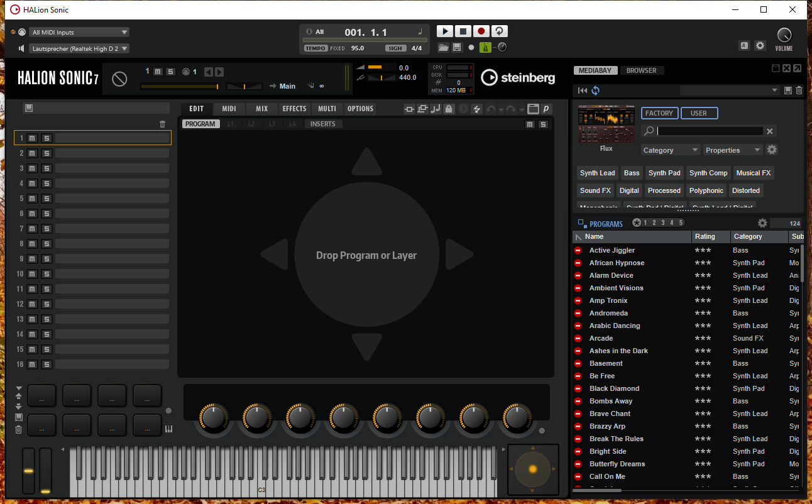The height and width of the screenshot is (504, 812).
Task: Start recording with the red Record button
Action: pos(481,31)
